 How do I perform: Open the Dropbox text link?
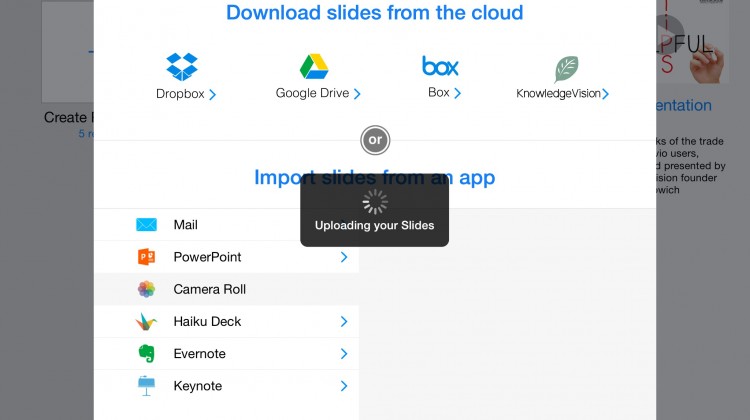coord(180,94)
